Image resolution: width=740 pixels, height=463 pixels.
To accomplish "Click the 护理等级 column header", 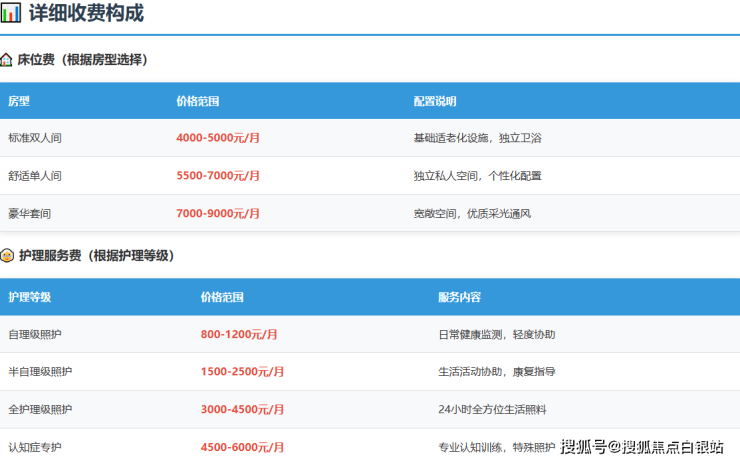I will tap(29, 297).
